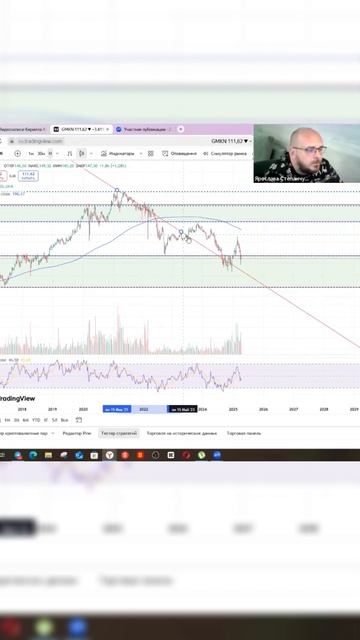Screen dimensions: 360x640
Task: Set range to Все
Action: point(64,420)
